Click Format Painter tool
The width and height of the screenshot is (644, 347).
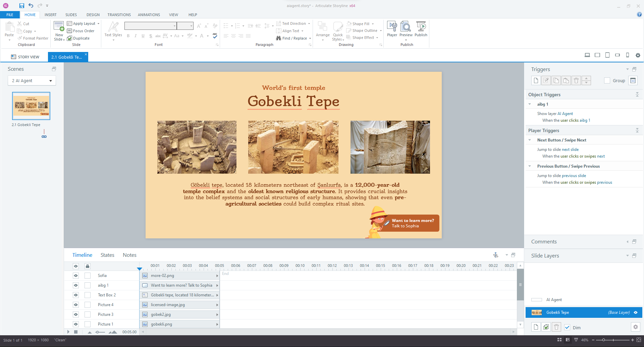[x=33, y=38]
